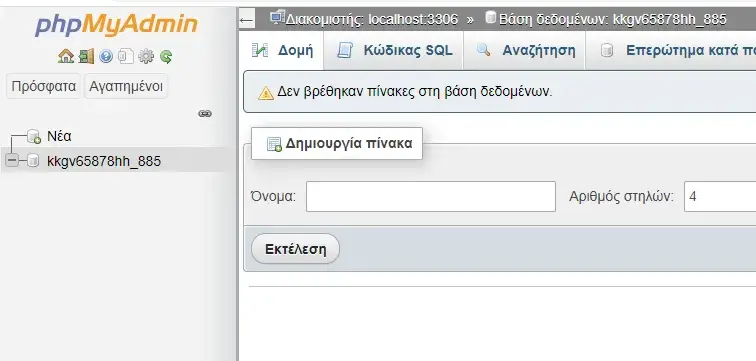Collapse the kkgv65878hh_885 database tree node
Screen dimensions: 756x361
[12, 160]
